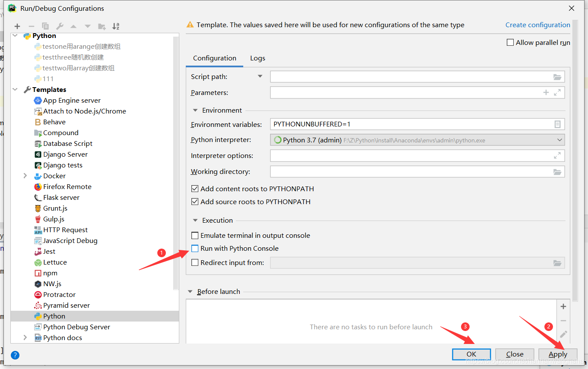588x369 pixels.
Task: Select npm template
Action: (45, 273)
